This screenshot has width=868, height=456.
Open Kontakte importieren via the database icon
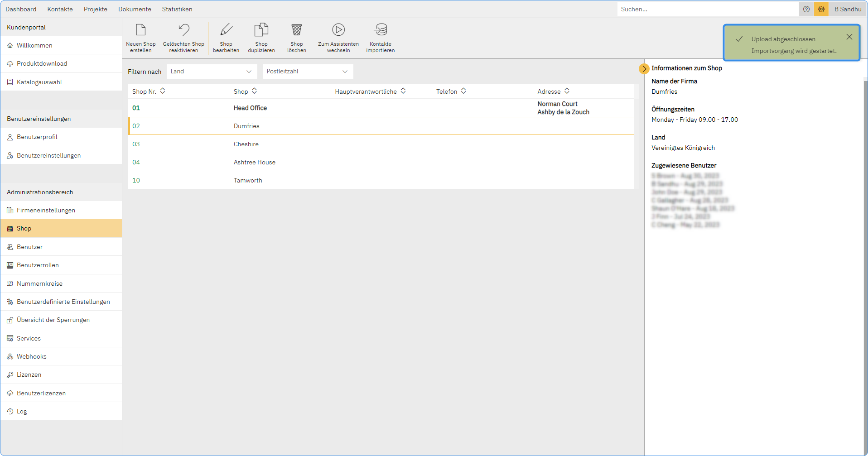tap(381, 29)
